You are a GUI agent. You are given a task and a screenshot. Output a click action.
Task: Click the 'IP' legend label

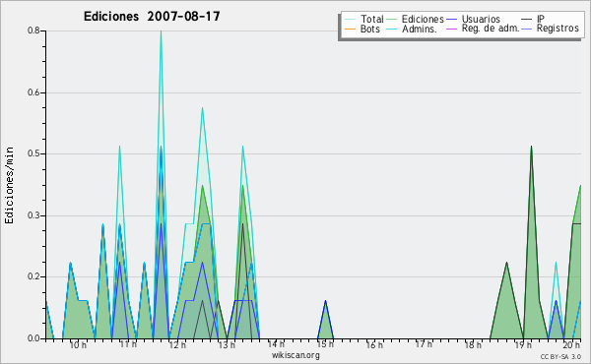pos(541,19)
